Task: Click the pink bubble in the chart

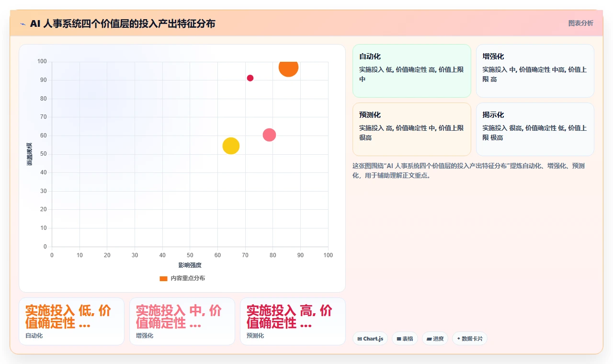Action: pyautogui.click(x=269, y=135)
